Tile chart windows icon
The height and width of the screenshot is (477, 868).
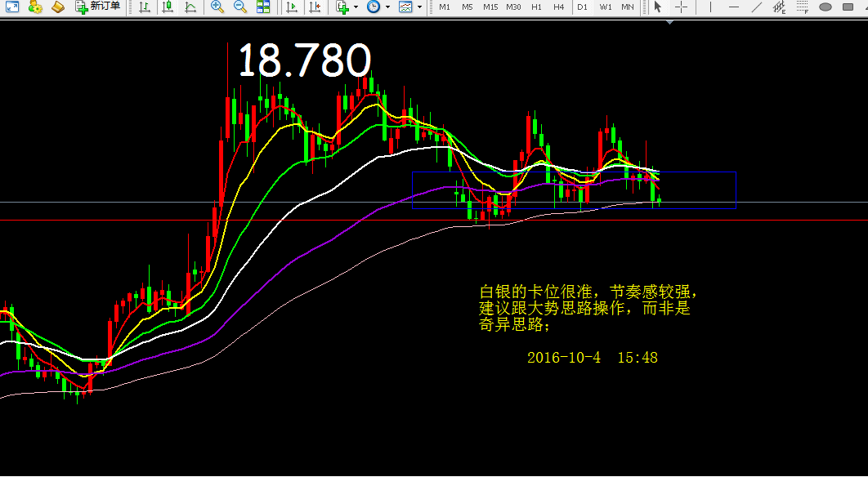tap(263, 7)
